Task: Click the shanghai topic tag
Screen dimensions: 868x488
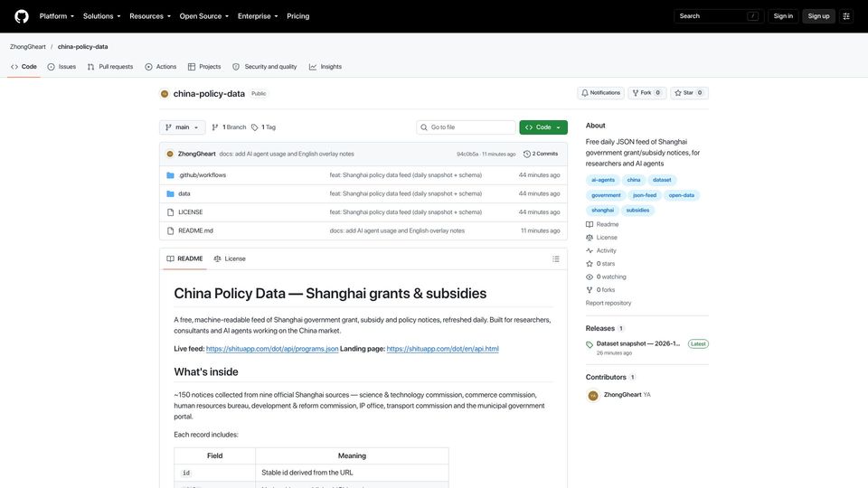Action: click(x=602, y=211)
